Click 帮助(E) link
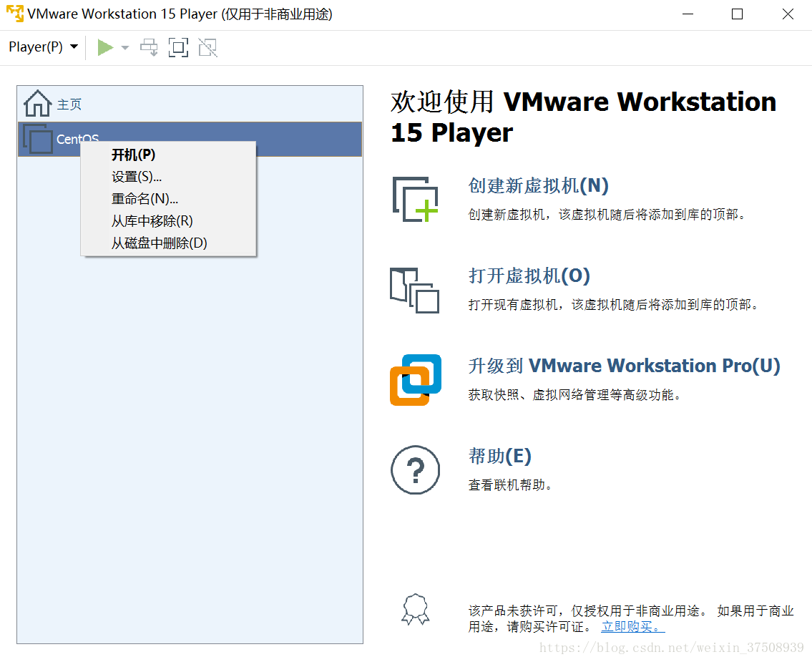This screenshot has height=662, width=812. tap(500, 456)
